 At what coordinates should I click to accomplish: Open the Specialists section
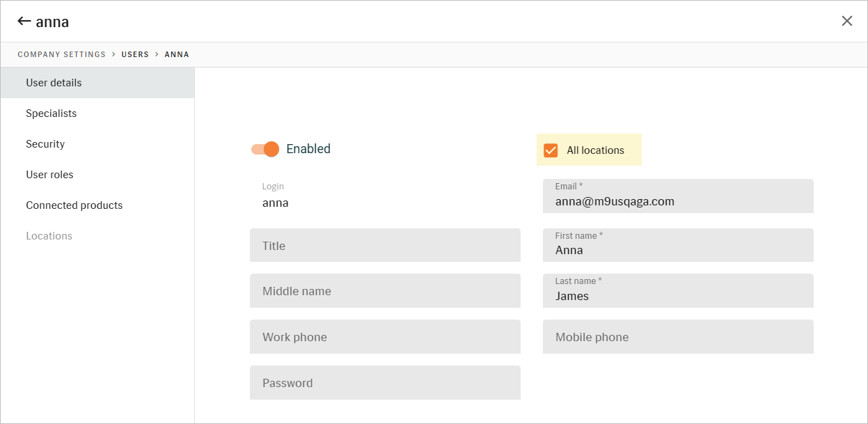pyautogui.click(x=97, y=113)
